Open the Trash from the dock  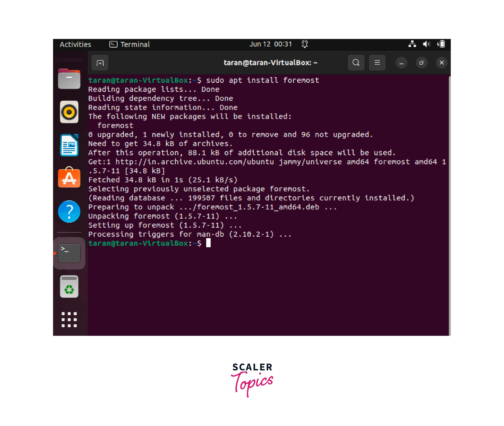[69, 287]
